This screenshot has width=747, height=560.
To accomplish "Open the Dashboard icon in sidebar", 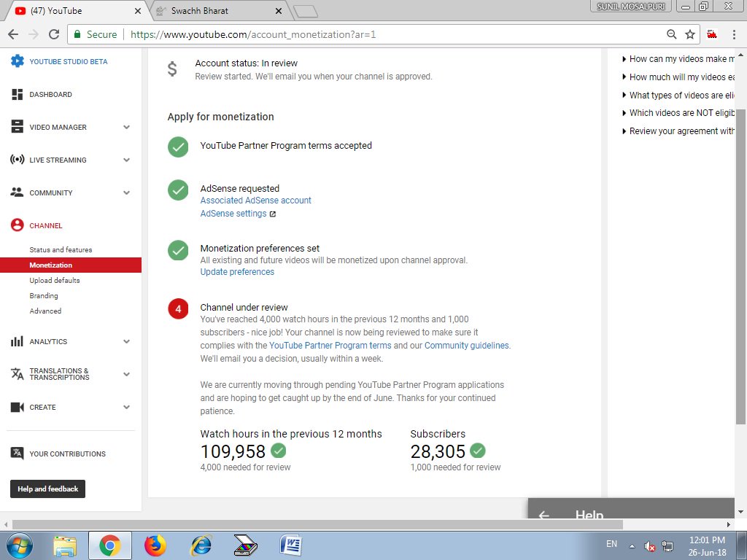I will tap(18, 94).
